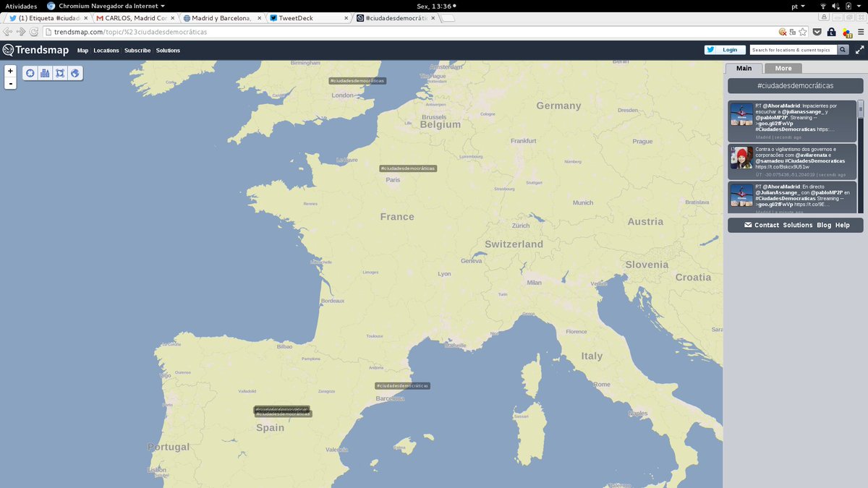
Task: Click the @avilarenata mention
Action: pyautogui.click(x=812, y=155)
